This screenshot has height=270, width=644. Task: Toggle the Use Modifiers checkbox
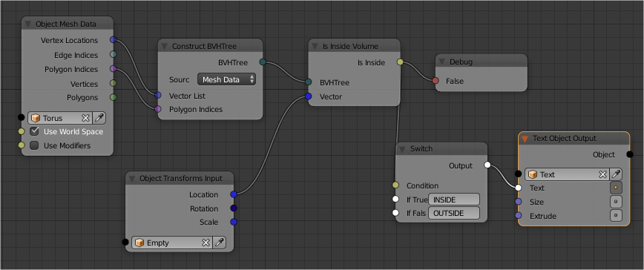click(34, 145)
